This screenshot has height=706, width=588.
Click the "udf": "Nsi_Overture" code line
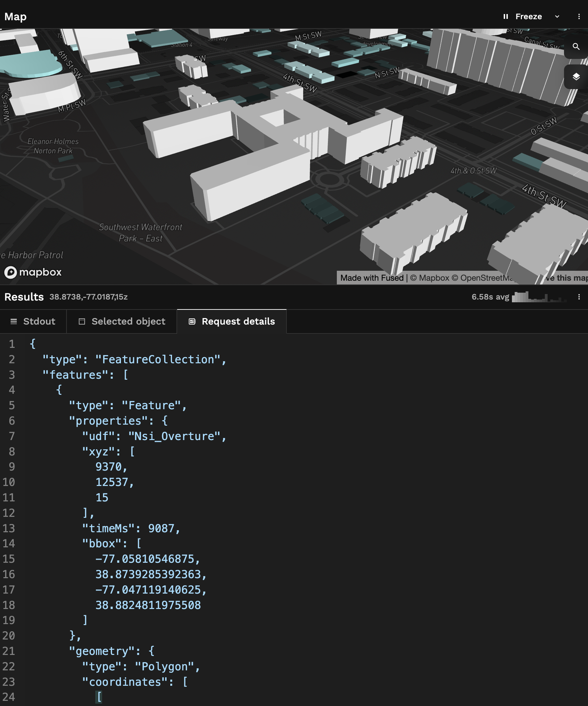(154, 436)
